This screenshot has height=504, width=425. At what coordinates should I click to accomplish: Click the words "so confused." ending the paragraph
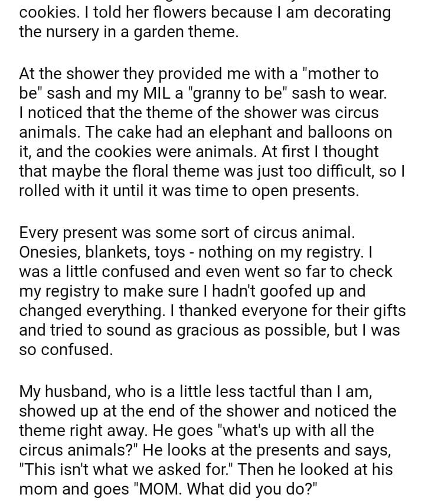pyautogui.click(x=66, y=349)
